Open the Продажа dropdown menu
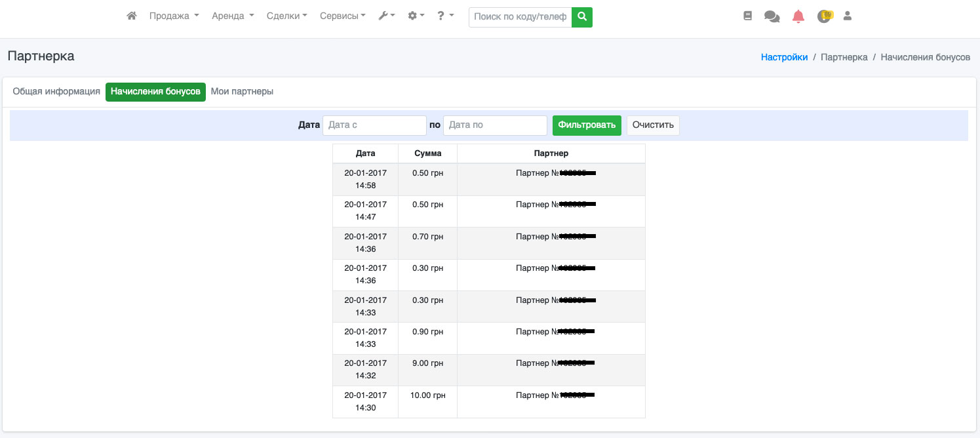The height and width of the screenshot is (438, 980). [x=174, y=16]
